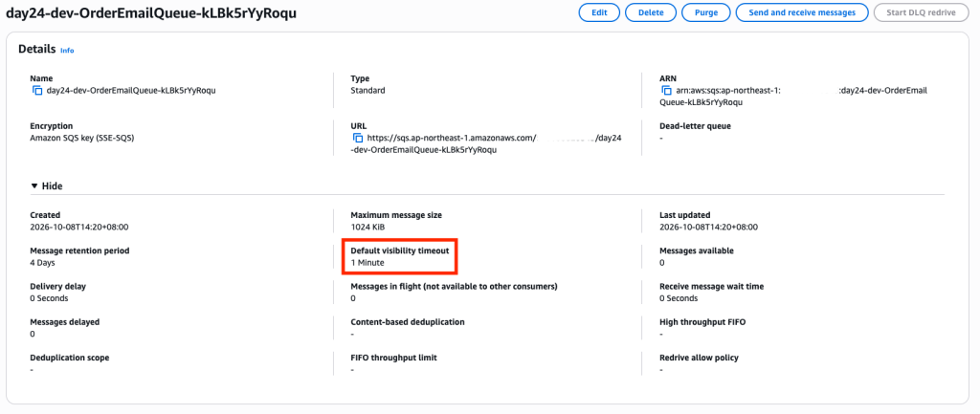
Task: Select the Message retention period value
Action: tap(42, 263)
